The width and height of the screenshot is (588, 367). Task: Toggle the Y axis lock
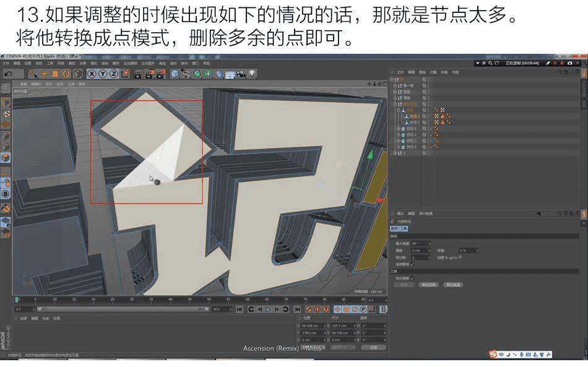[103, 74]
